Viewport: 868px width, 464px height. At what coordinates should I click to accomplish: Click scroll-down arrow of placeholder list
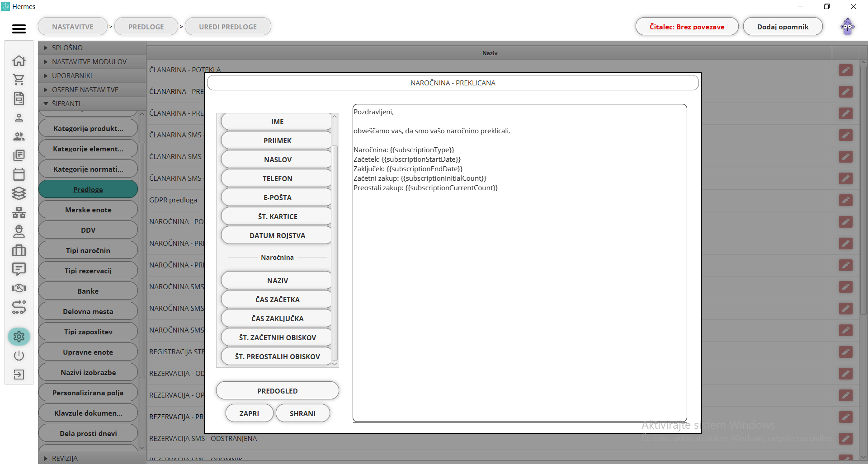point(335,364)
